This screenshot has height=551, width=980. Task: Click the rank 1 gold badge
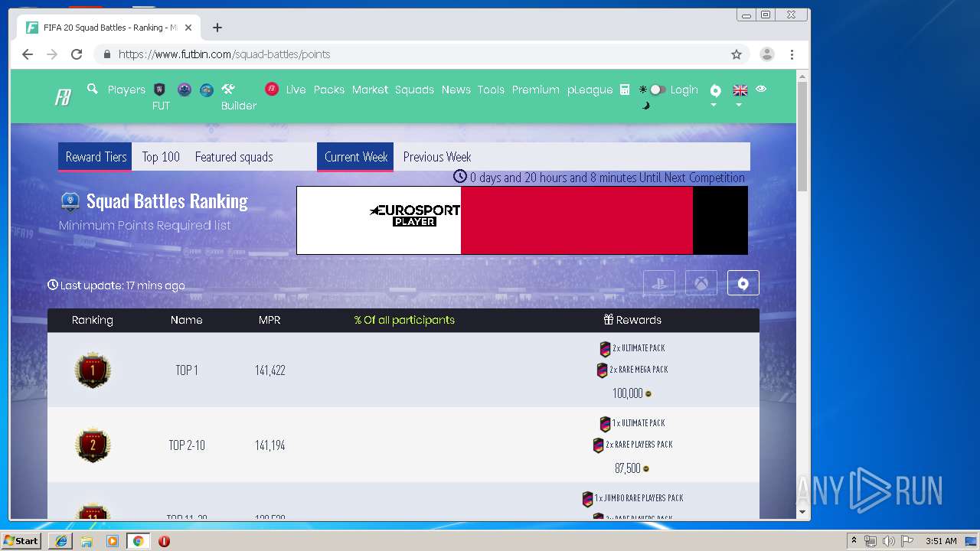coord(93,370)
